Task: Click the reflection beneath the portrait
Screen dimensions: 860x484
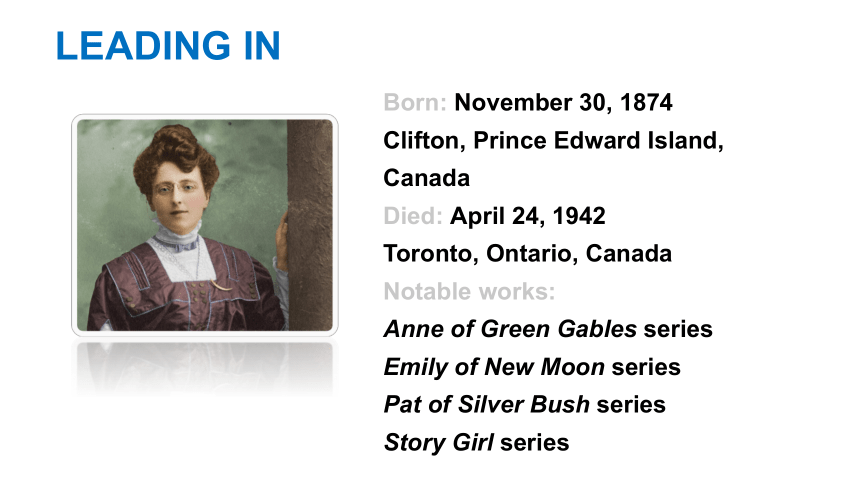Action: click(205, 368)
